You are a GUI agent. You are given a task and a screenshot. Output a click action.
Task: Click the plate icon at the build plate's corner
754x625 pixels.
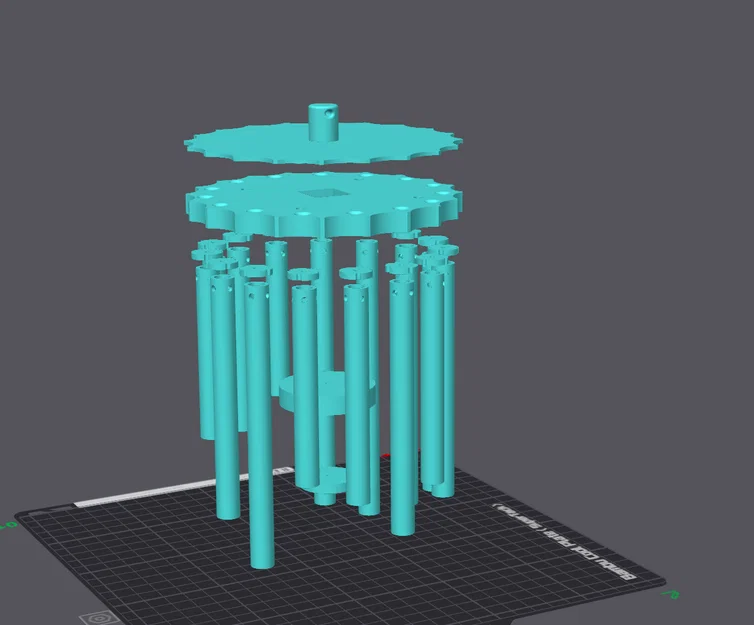pos(100,617)
